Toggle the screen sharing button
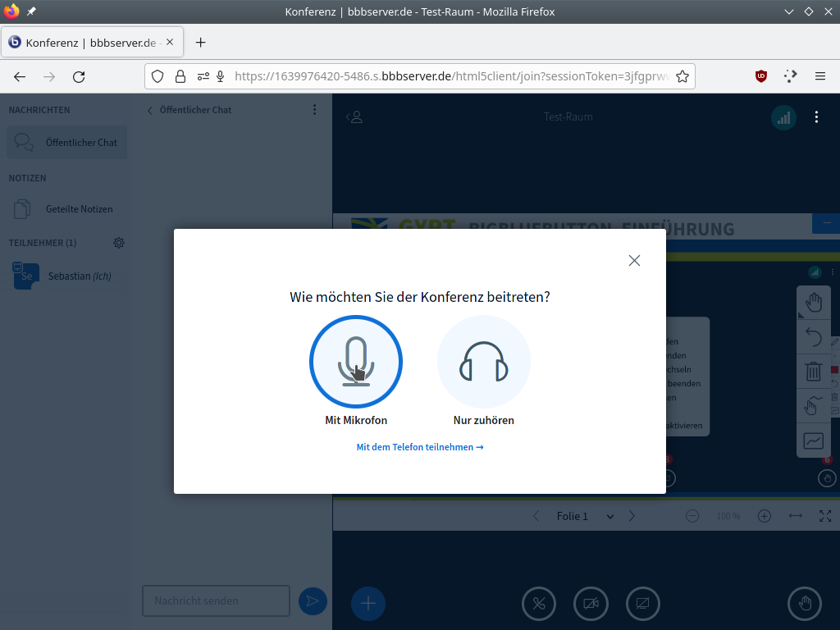Screen dimensions: 840x630 643,604
